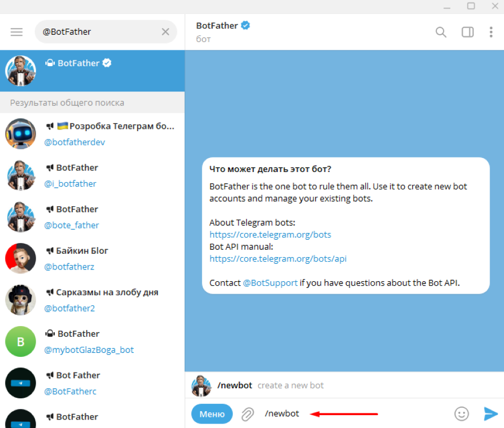
Task: Open the Bot Father @BotFatherc channel
Action: click(92, 383)
